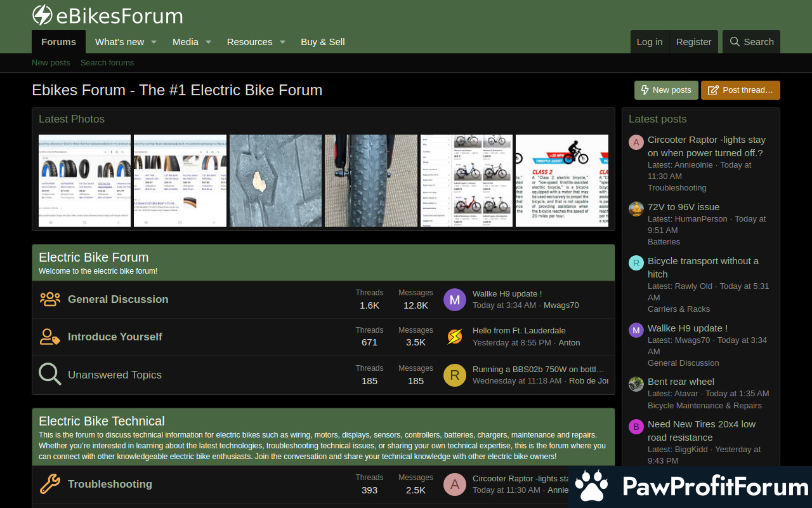Click the sidebar Troubleshooting category link
The width and height of the screenshot is (812, 508).
click(677, 187)
